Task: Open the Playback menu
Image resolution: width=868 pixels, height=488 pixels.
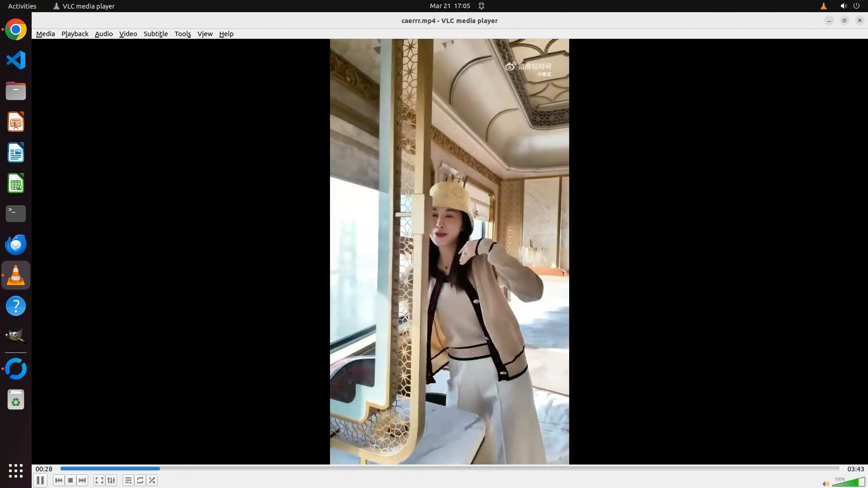Action: tap(75, 34)
